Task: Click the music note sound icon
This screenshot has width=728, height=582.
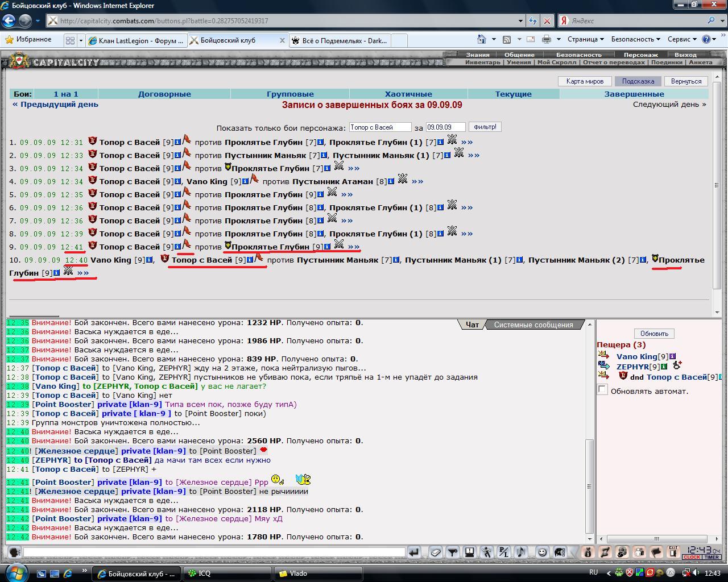Action: pos(521,552)
